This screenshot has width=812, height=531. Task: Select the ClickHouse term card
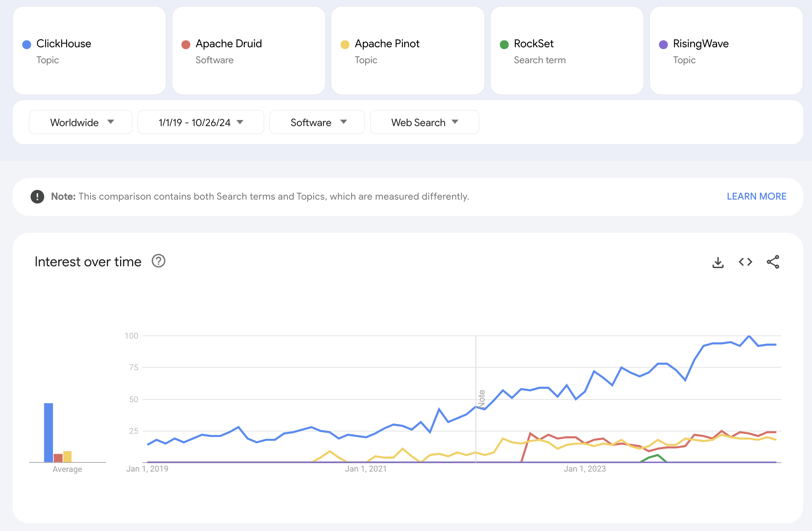pos(89,50)
